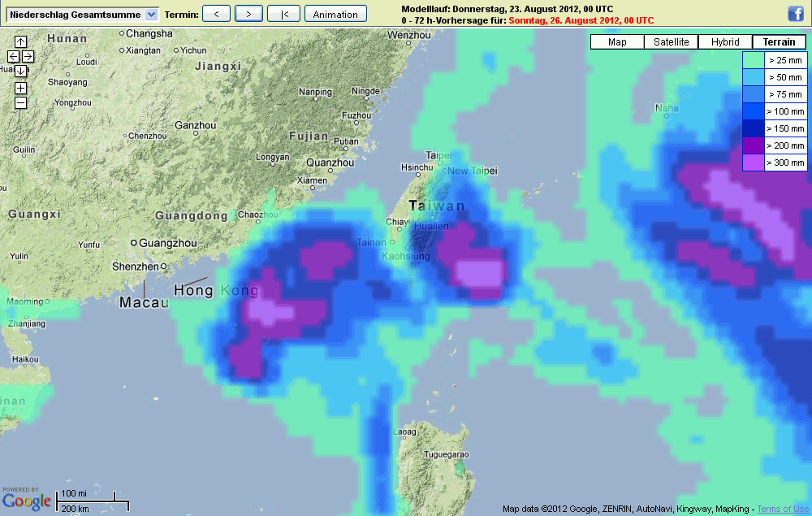Click the > 25 mm legend color swatch
This screenshot has height=516, width=812.
(754, 60)
